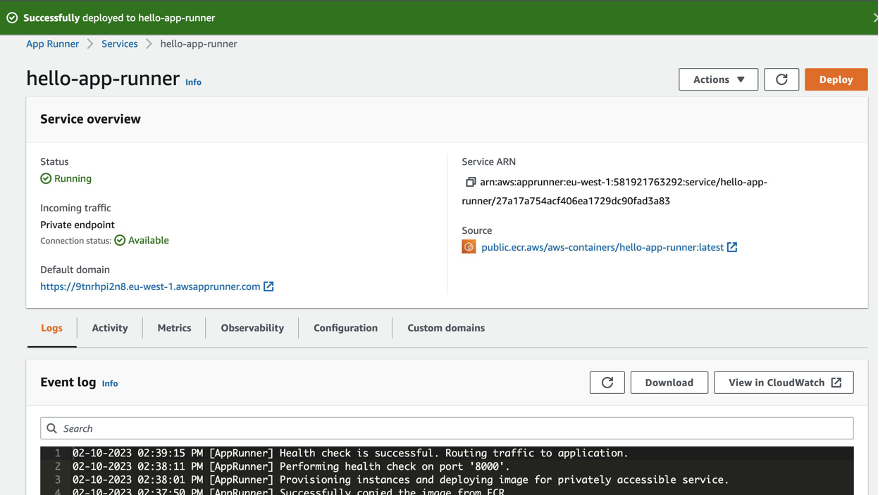
Task: Click the green Running status check icon
Action: click(46, 178)
